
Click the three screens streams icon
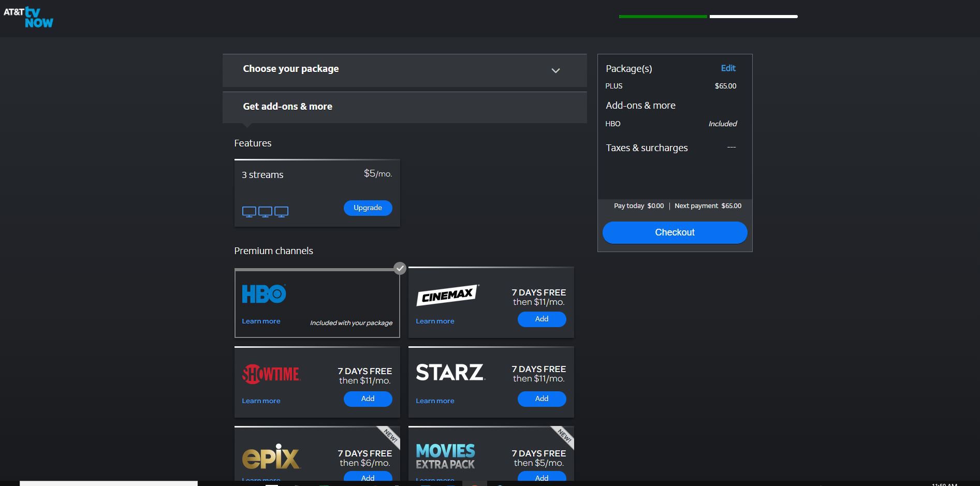point(265,212)
